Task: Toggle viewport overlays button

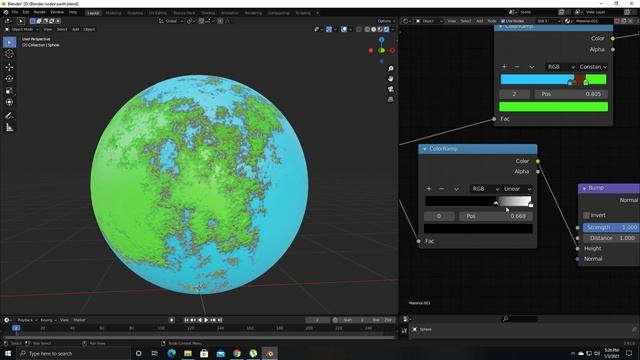Action: tap(344, 29)
